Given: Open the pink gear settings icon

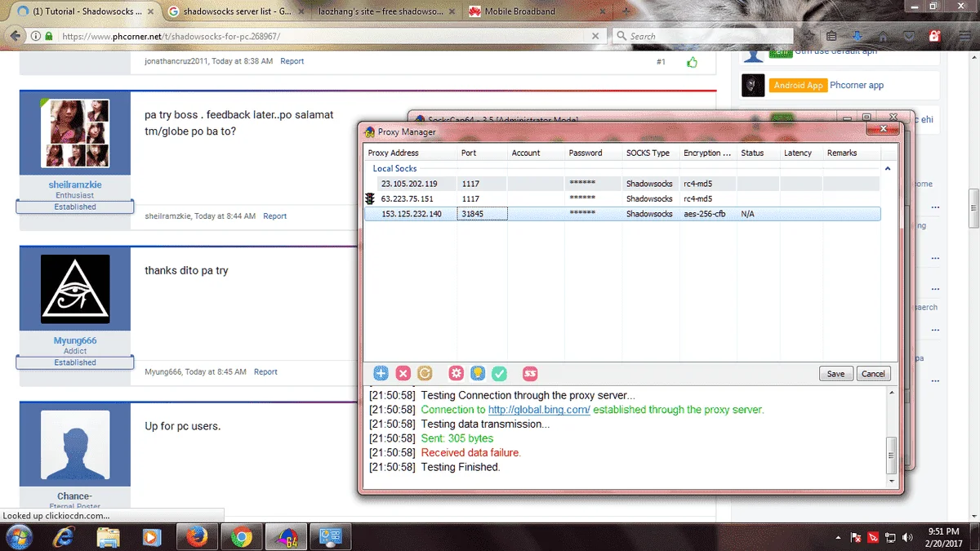Looking at the screenshot, I should [457, 373].
